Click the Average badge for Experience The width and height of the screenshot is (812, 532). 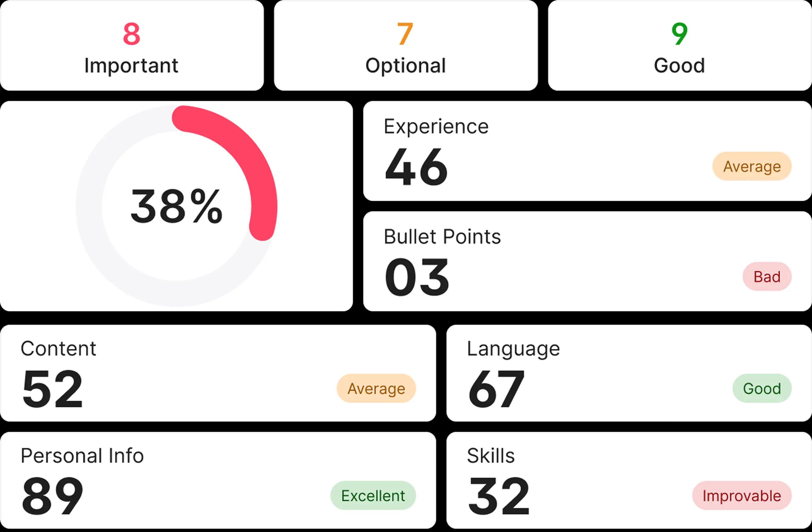coord(751,166)
